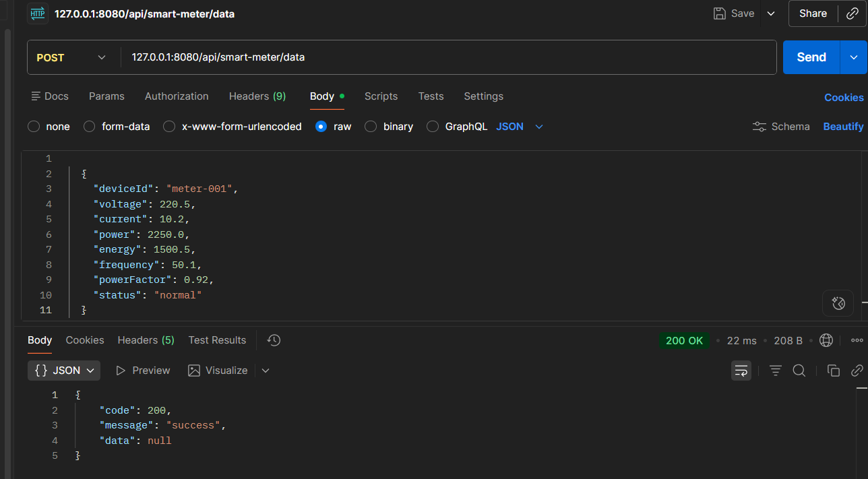Open the Test Results tab
Viewport: 868px width, 479px height.
(217, 340)
